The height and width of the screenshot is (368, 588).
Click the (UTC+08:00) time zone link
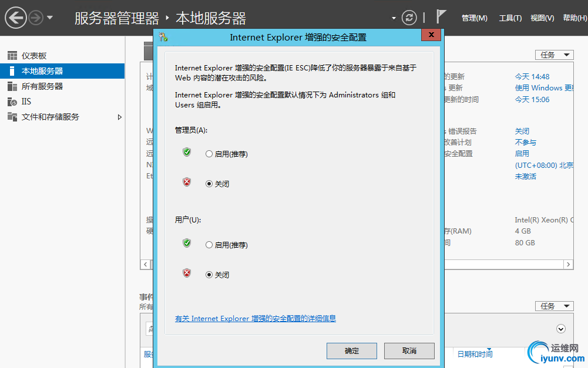(544, 166)
